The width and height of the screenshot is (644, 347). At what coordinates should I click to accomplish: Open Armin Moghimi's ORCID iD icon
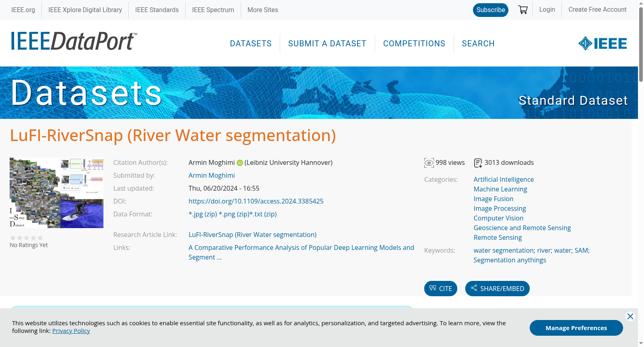[239, 163]
